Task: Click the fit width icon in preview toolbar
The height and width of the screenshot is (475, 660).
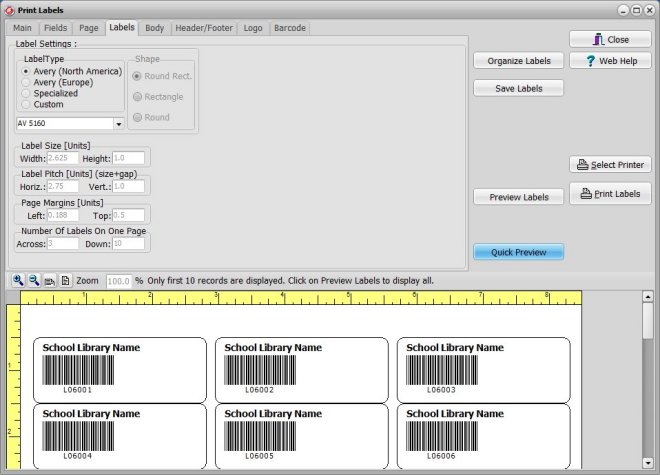Action: click(50, 281)
